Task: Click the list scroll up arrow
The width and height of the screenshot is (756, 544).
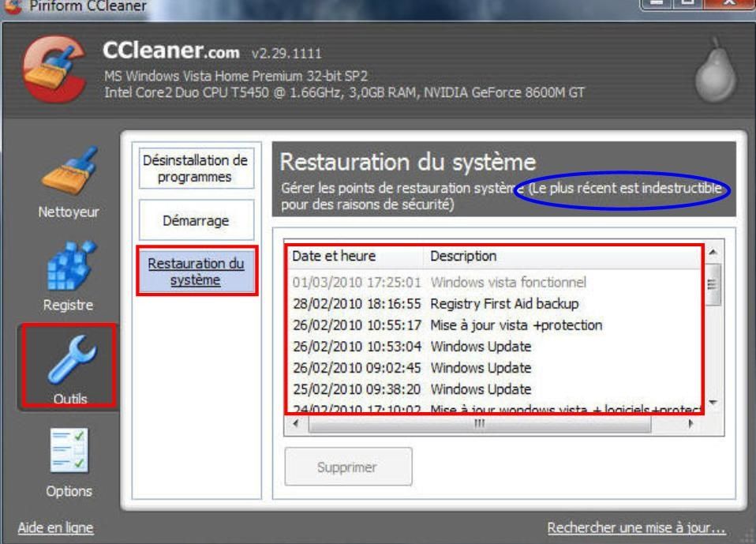Action: [x=713, y=252]
